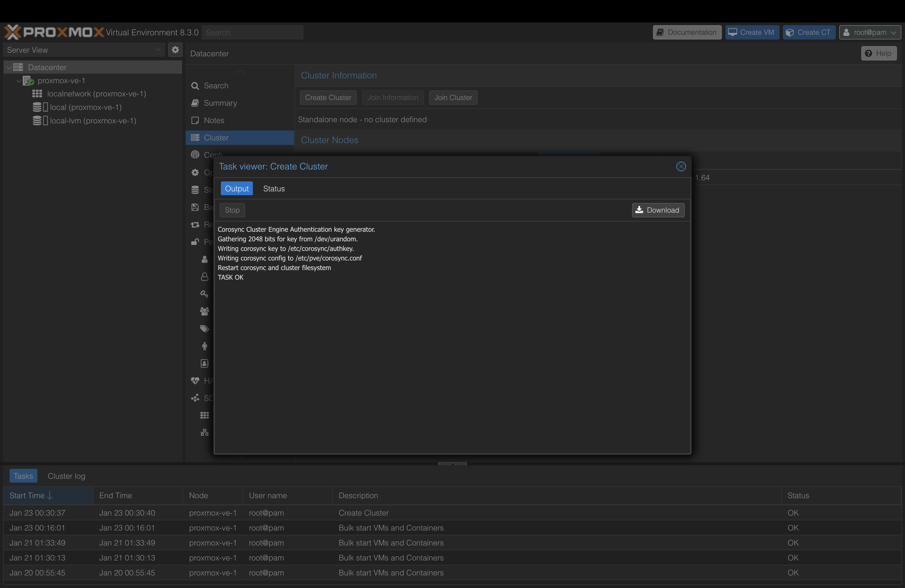Screen dimensions: 905x588
Task: Click the Proxmox logo icon
Action: coord(13,32)
